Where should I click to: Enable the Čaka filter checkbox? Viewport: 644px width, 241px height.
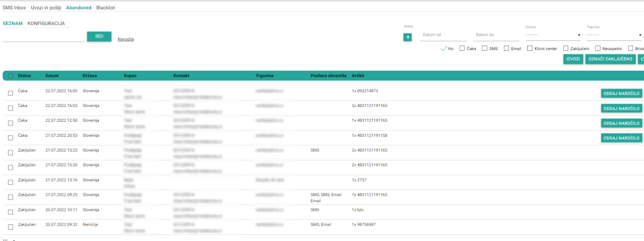point(462,49)
